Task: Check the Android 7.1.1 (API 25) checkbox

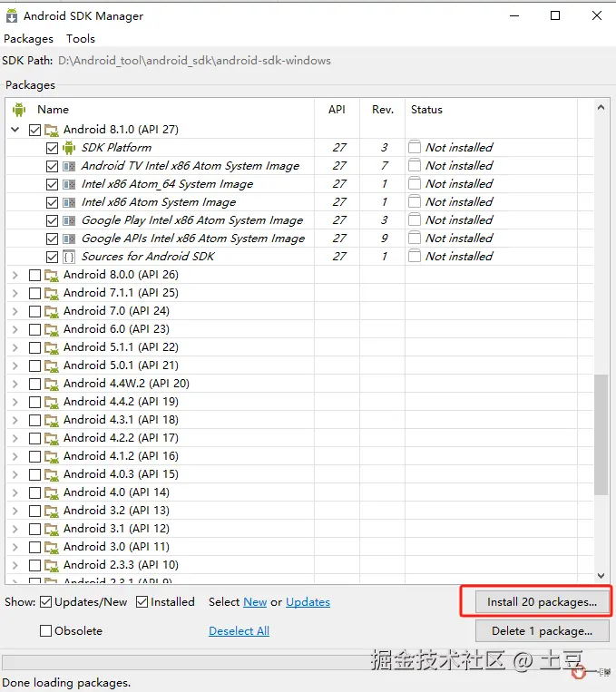Action: tap(34, 293)
